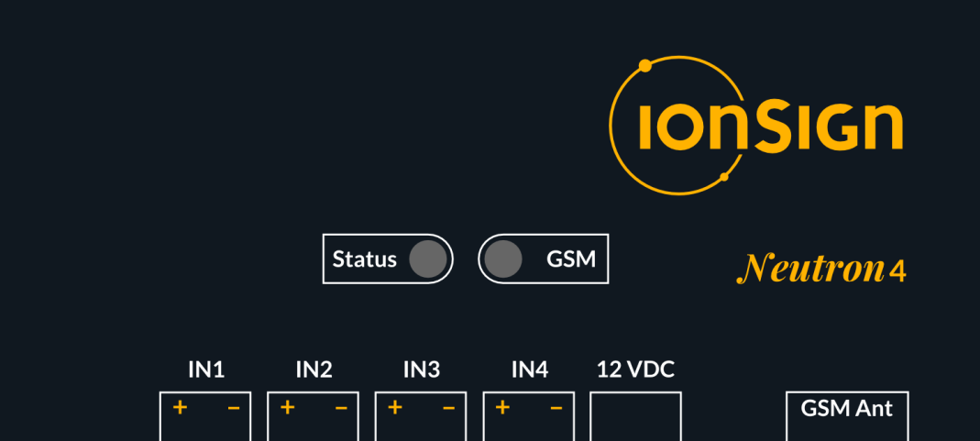Click the 12 VDC heading label
The height and width of the screenshot is (441, 980).
[635, 369]
